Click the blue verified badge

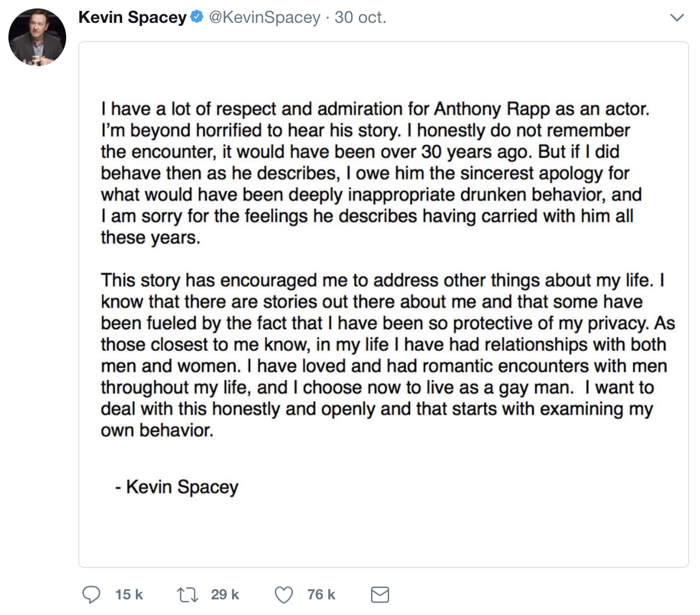click(x=197, y=18)
